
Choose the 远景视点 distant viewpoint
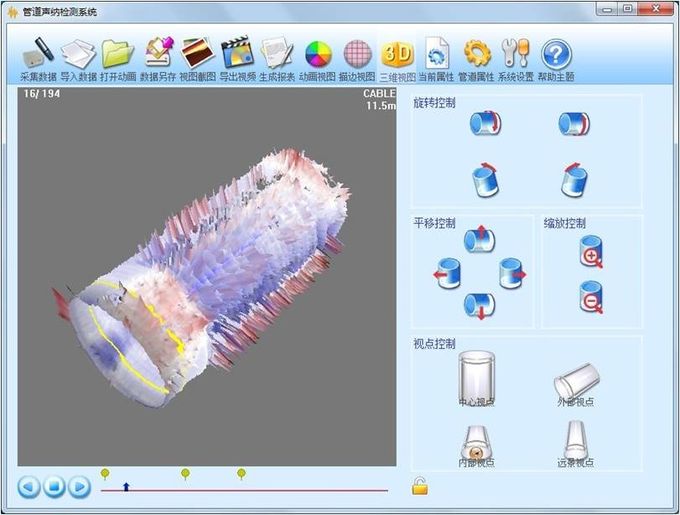coord(575,443)
